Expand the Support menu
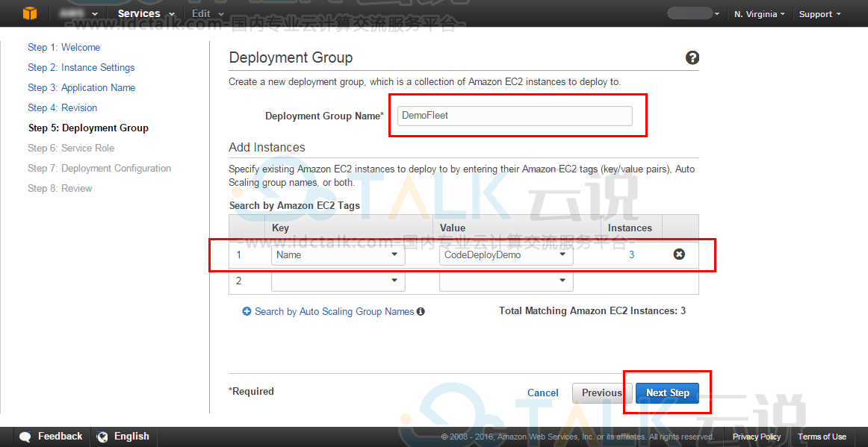Screen dimensions: 868x447 point(820,14)
